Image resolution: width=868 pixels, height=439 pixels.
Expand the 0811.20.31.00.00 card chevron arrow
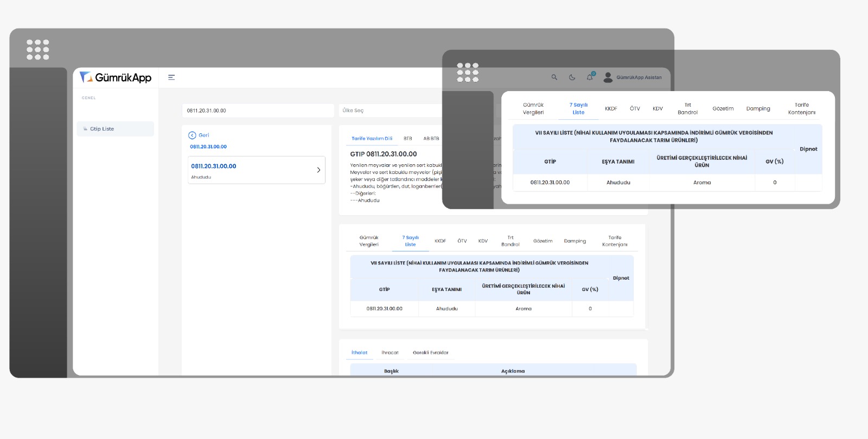[x=318, y=170]
